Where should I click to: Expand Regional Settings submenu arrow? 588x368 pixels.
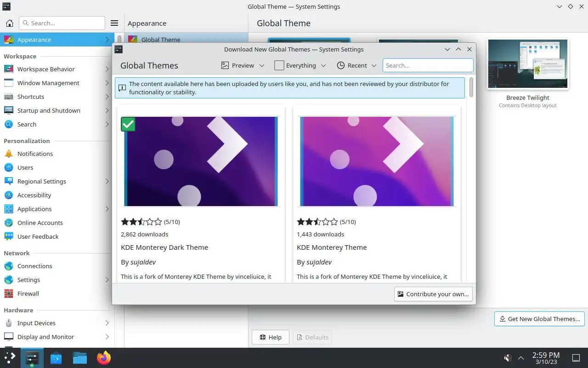coord(107,181)
